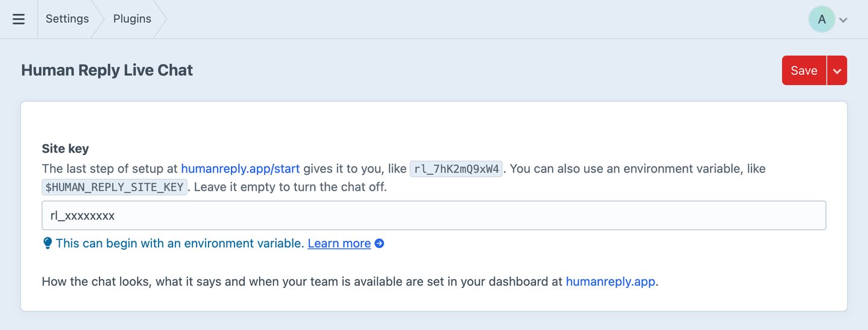The image size is (868, 330).
Task: Click the $HUMAN_REPLY_SITE_KEY code snippet
Action: (115, 187)
